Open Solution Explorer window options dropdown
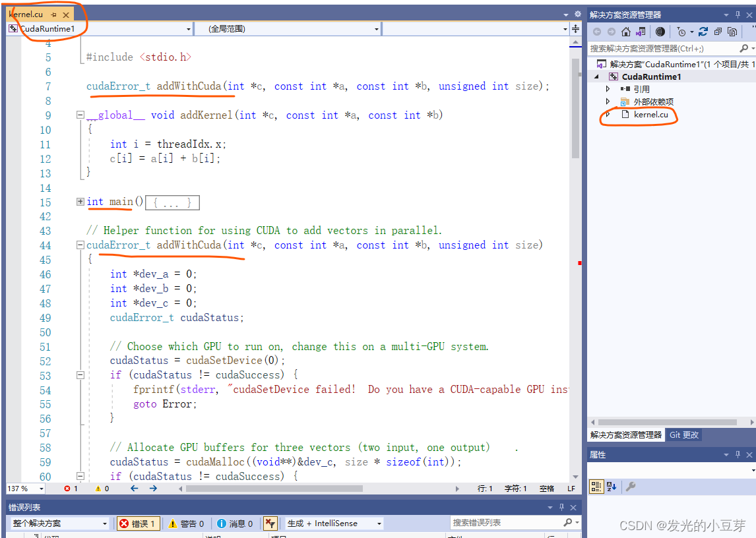Image resolution: width=756 pixels, height=538 pixels. click(726, 15)
